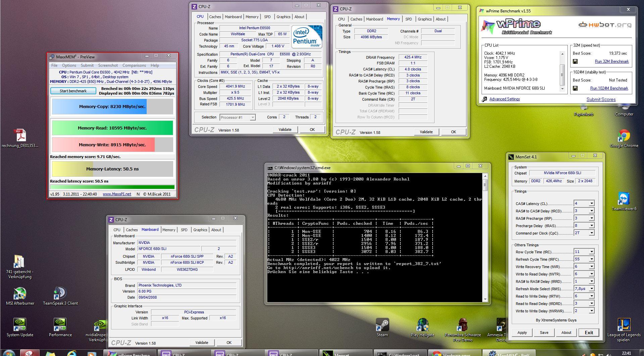644x356 pixels.
Task: Click the wPrime CPU List scrollbar down arrow
Action: 562,89
